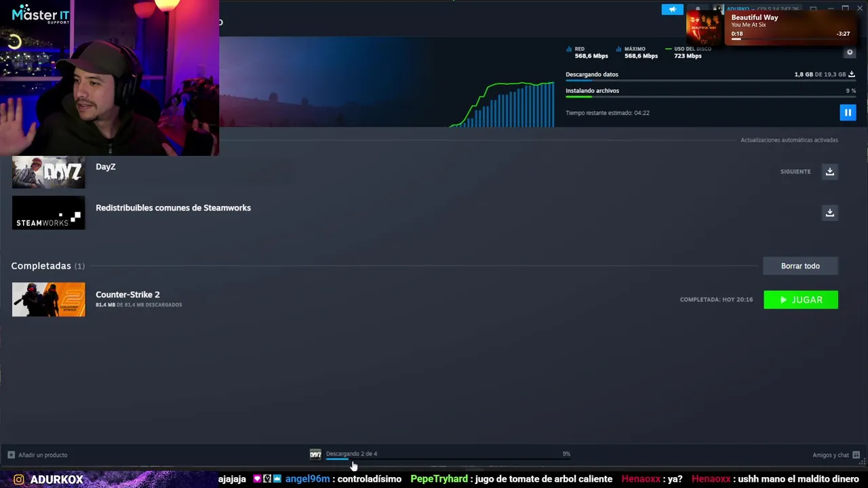Click the MÁXIMO peak speed indicator
Screen dimensions: 868x488
[x=637, y=52]
